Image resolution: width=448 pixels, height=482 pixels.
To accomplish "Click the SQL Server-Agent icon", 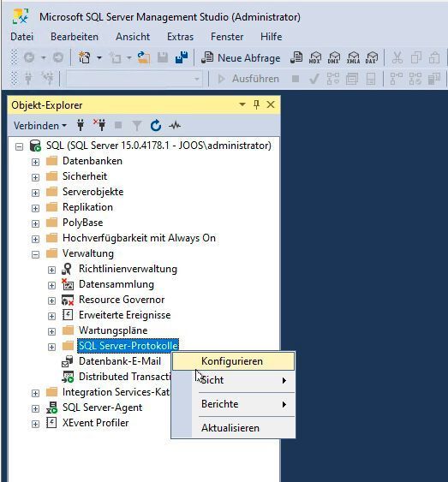I will click(x=51, y=408).
